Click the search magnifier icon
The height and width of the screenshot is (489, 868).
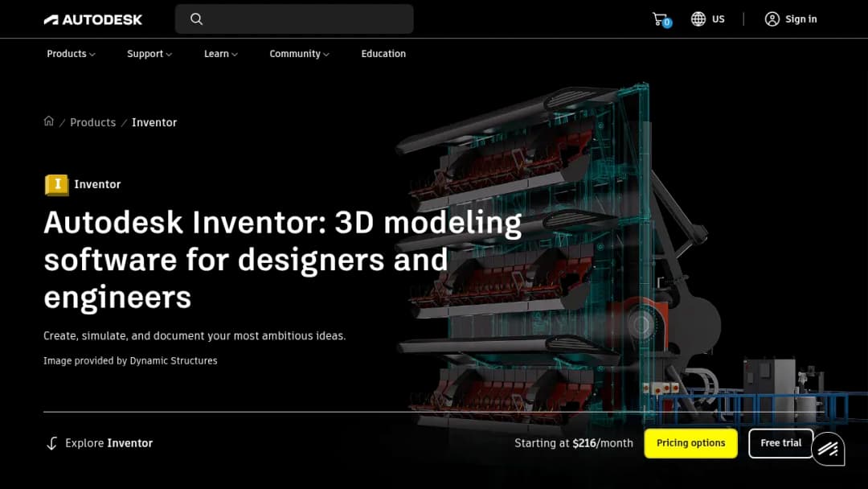coord(197,18)
